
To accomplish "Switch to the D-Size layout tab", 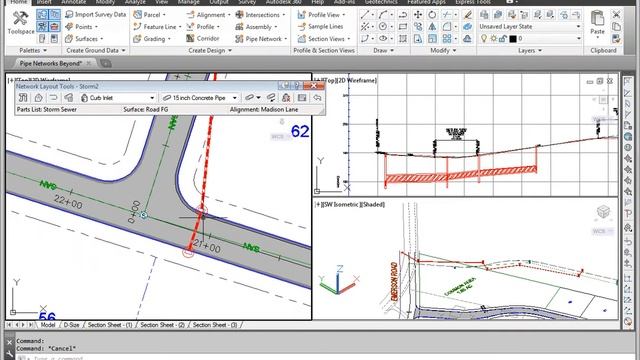I will click(71, 325).
